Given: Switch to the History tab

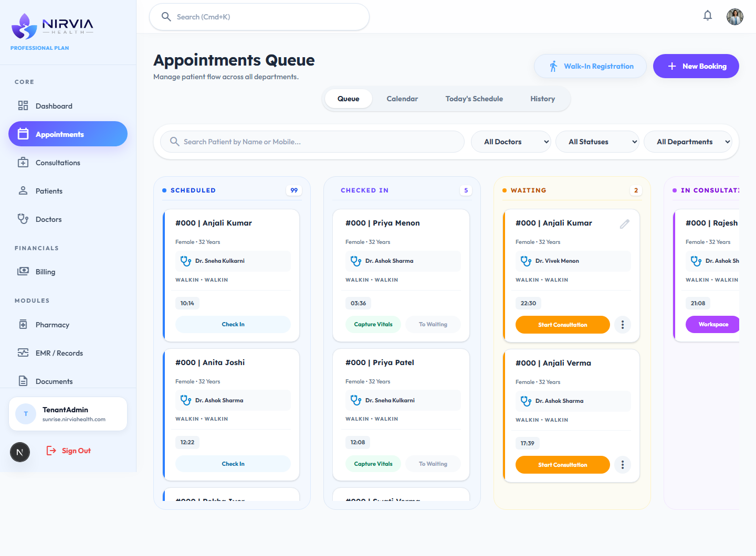Looking at the screenshot, I should pyautogui.click(x=542, y=99).
